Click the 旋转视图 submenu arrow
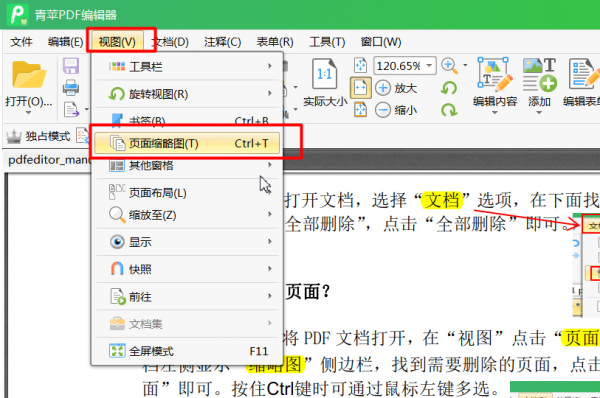Screen dimensions: 600x398 [270, 93]
